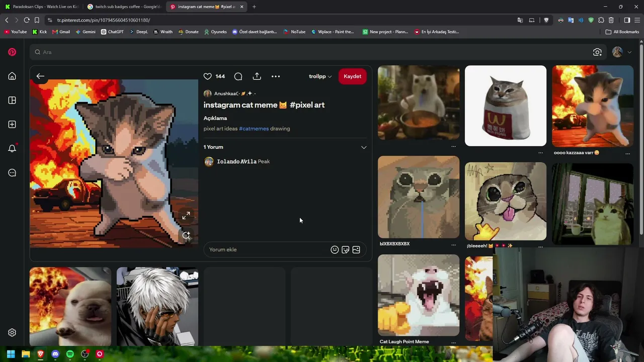Go to Pinterest home via the logo
This screenshot has height=362, width=644.
[12, 52]
